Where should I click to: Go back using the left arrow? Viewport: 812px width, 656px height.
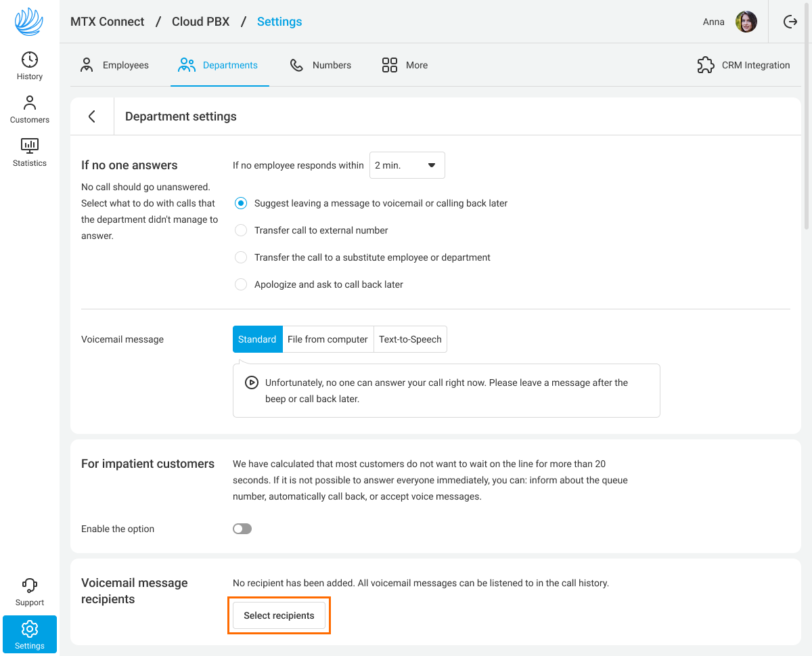pos(92,116)
